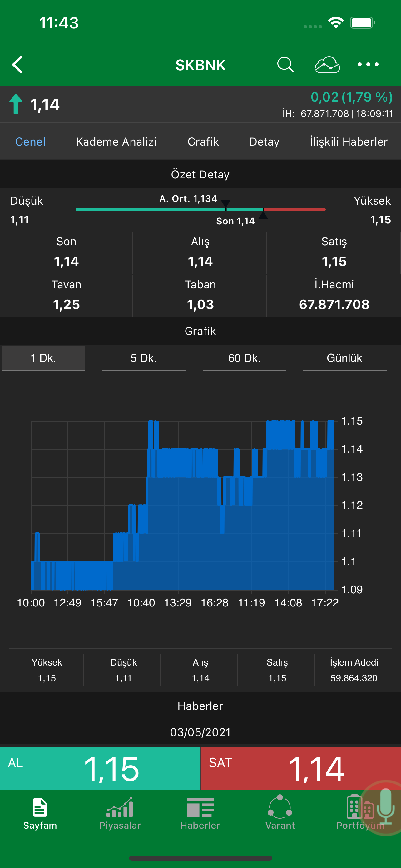Viewport: 401px width, 868px height.
Task: Select 1 Dk. chart interval
Action: 43,358
